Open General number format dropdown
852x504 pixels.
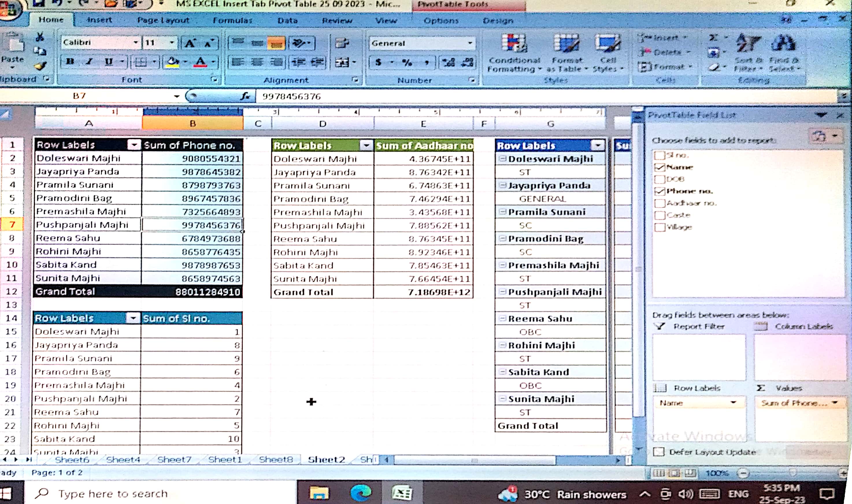point(470,43)
